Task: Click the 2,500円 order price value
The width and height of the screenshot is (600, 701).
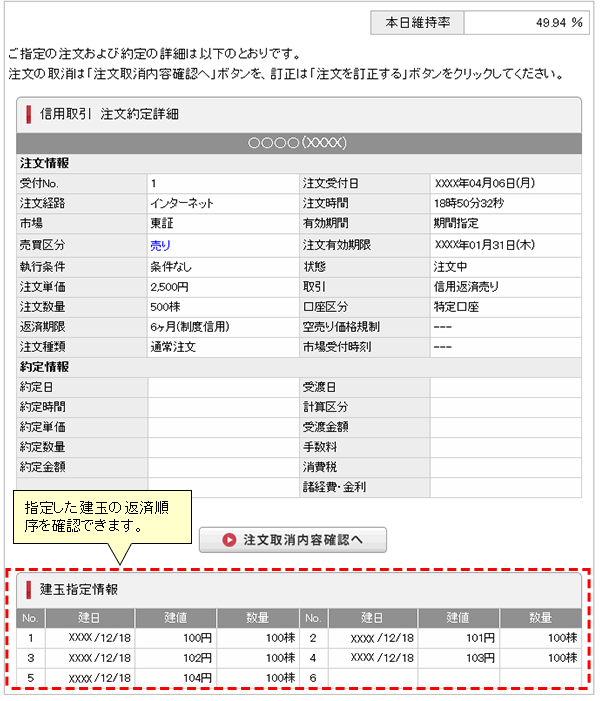Action: click(x=170, y=286)
